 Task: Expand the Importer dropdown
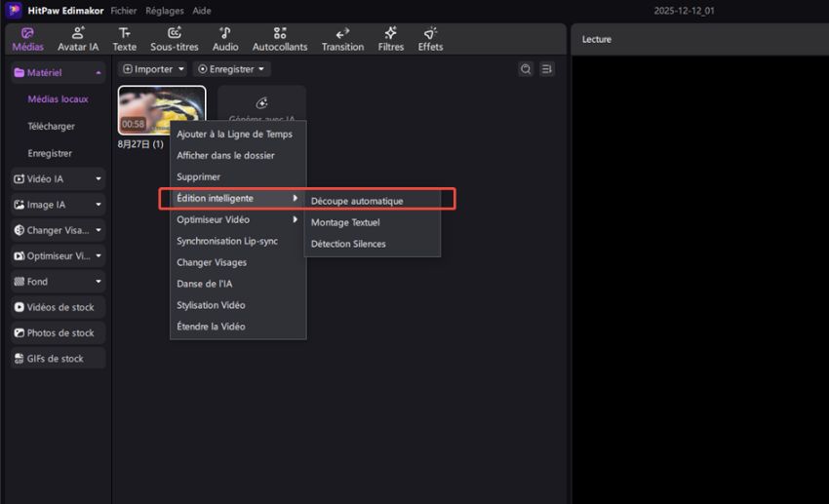[x=153, y=69]
